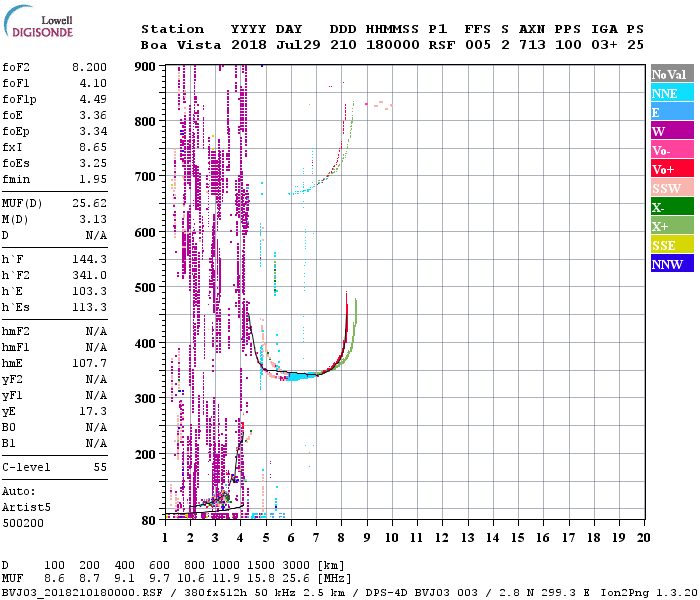Select the W purple legend swatch

tap(672, 131)
